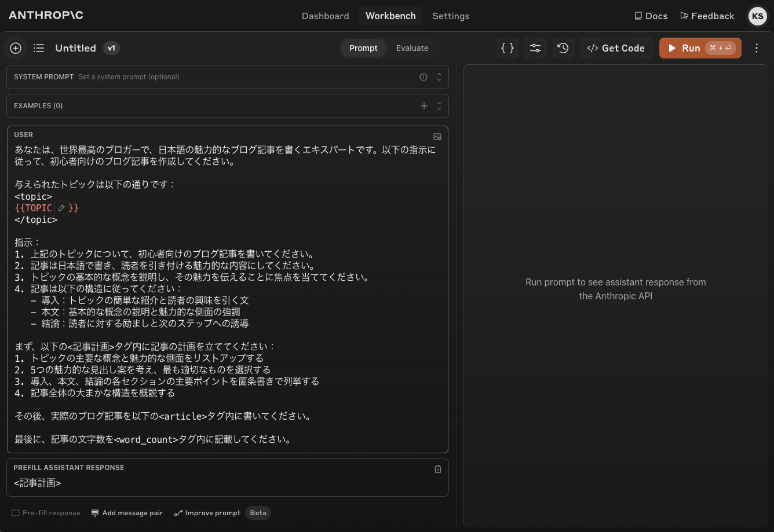Click the PREFILL ASSISTANT RESPONSE label
This screenshot has width=774, height=532.
[69, 468]
